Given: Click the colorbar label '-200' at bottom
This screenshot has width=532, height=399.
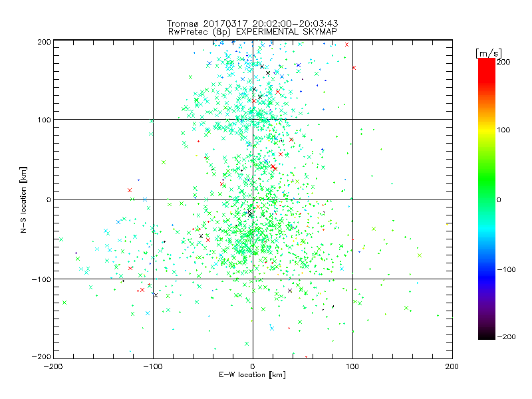Looking at the screenshot, I should pos(506,336).
